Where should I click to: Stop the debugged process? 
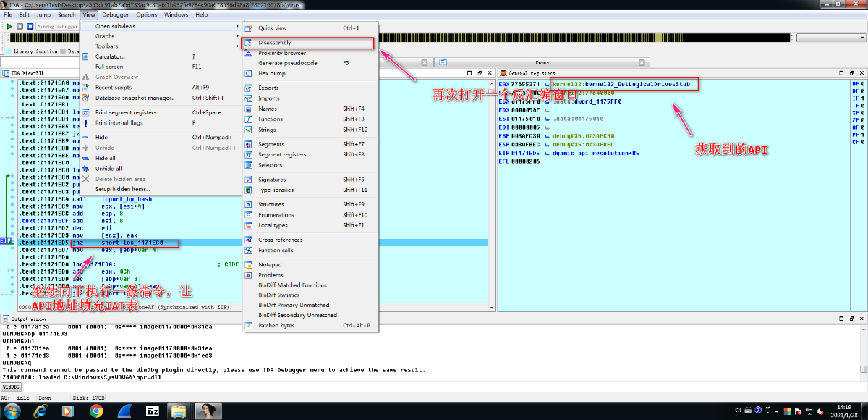[x=30, y=26]
